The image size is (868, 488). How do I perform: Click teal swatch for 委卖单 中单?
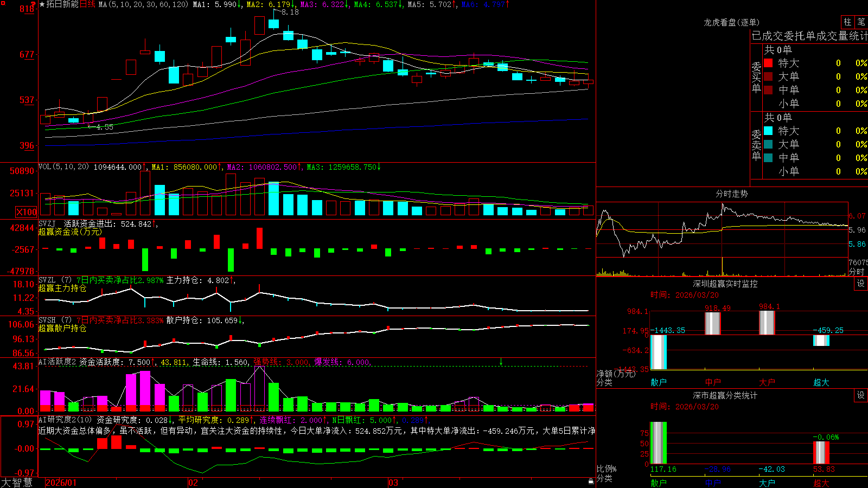point(768,158)
